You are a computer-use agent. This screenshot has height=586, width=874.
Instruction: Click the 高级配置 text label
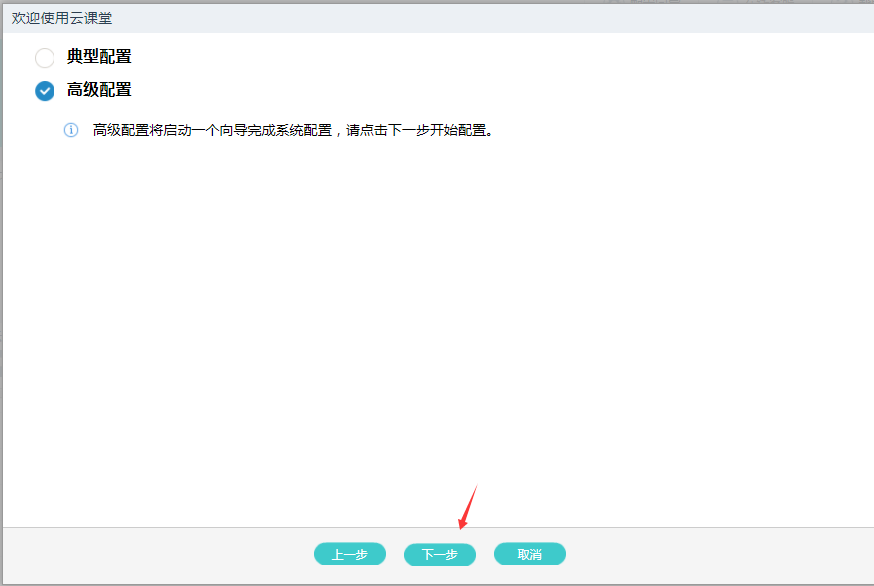[x=99, y=90]
